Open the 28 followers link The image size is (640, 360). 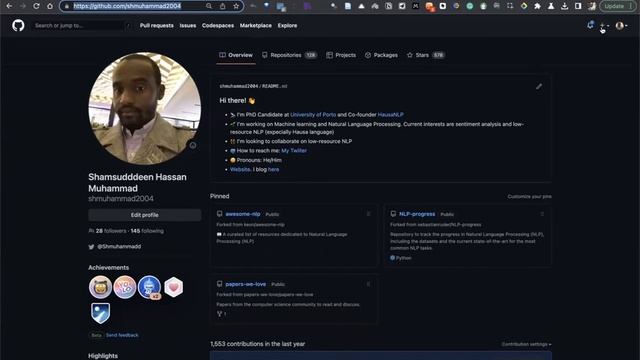click(x=111, y=231)
